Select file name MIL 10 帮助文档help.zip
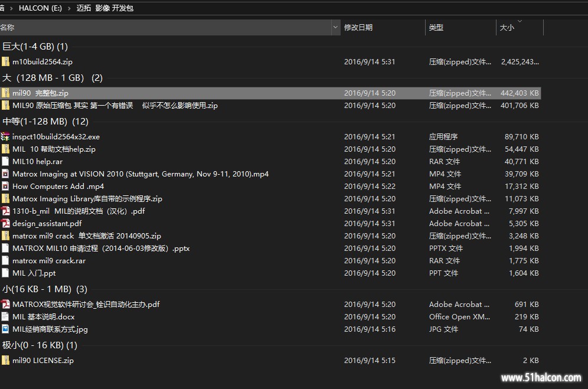This screenshot has height=389, width=588. click(x=54, y=149)
